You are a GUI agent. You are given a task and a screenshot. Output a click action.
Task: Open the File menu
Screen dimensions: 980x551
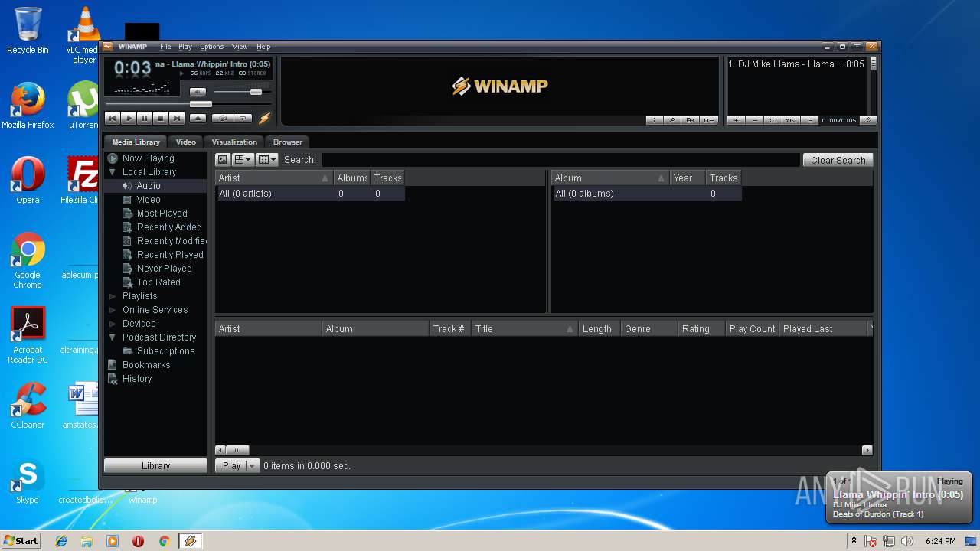tap(165, 47)
